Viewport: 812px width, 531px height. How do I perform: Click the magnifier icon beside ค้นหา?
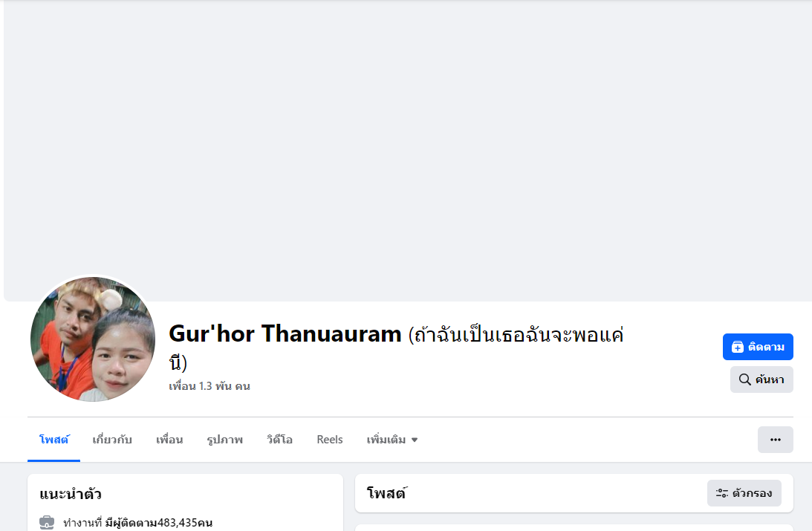tap(744, 379)
